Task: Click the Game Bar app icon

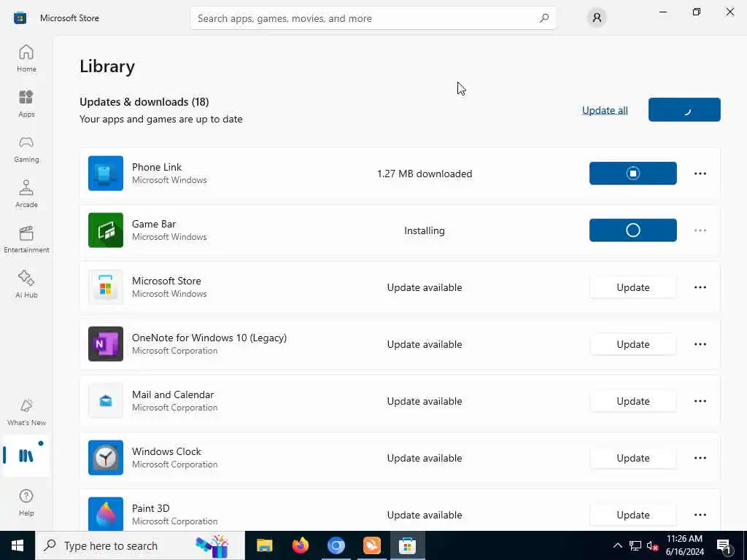Action: tap(106, 230)
